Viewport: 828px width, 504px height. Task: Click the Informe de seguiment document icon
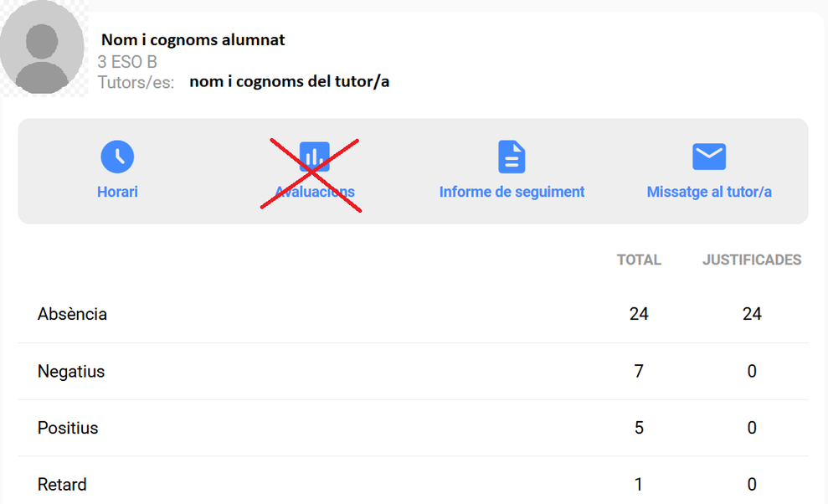click(x=512, y=157)
